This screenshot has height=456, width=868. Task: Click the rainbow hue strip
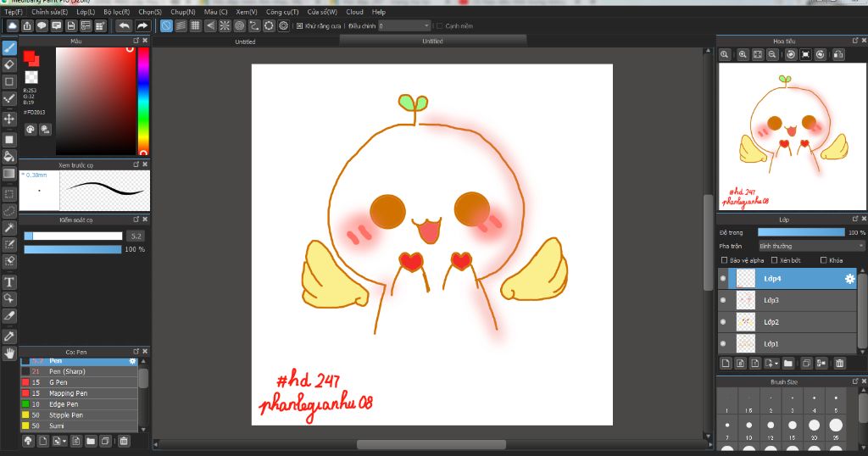pyautogui.click(x=143, y=101)
